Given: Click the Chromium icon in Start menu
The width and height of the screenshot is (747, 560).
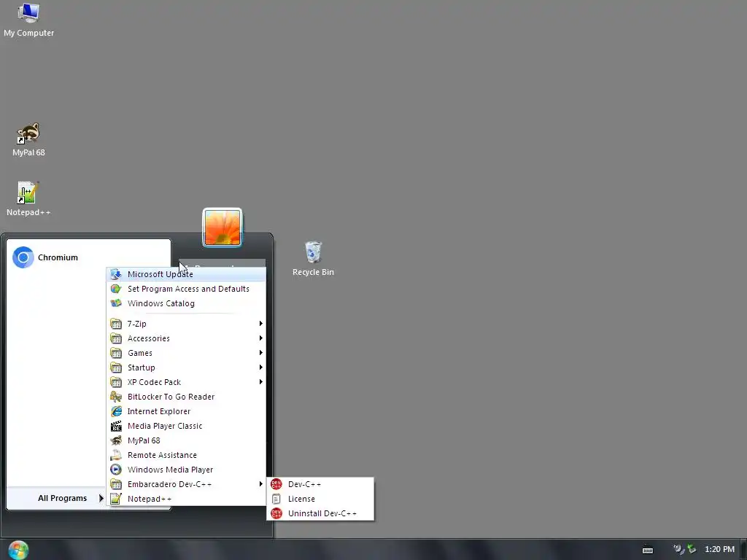Looking at the screenshot, I should coord(23,257).
